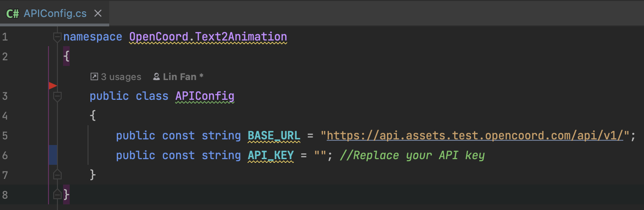Click the author person icon
644x210 pixels.
coord(157,76)
